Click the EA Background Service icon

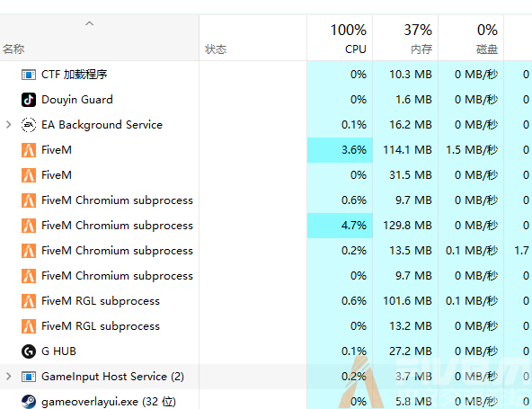(x=29, y=125)
